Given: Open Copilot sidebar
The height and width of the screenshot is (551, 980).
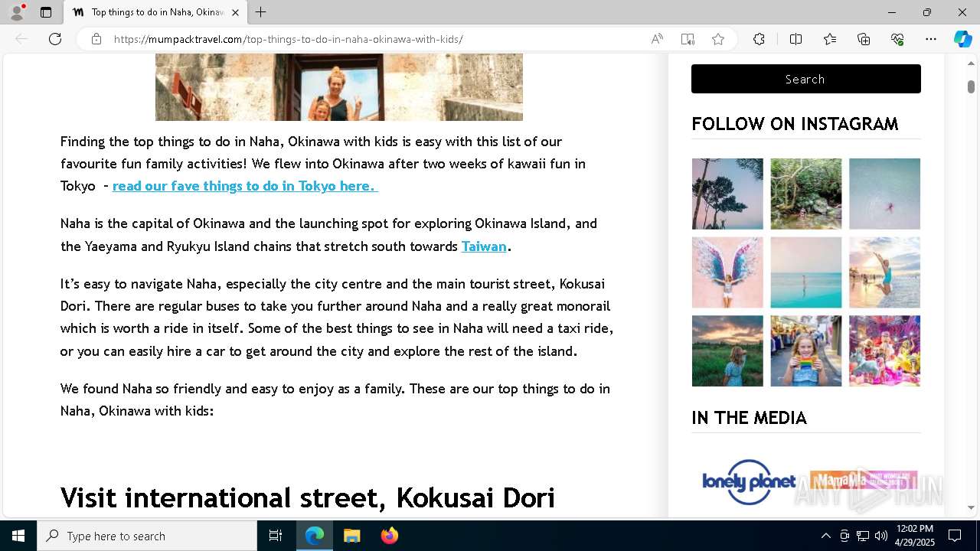Looking at the screenshot, I should point(962,39).
